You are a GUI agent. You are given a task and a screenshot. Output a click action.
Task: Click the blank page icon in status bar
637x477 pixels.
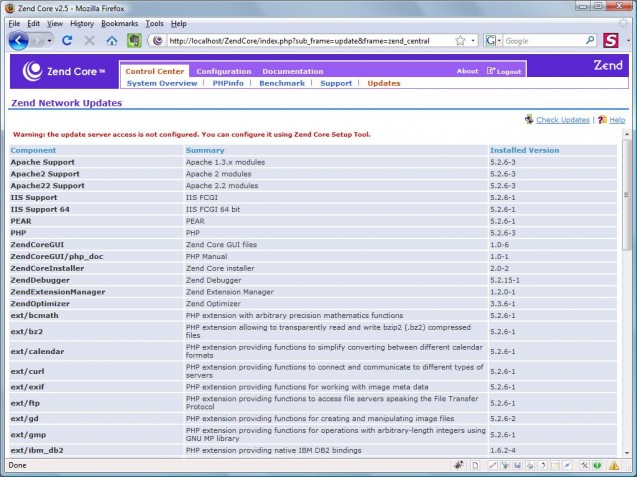475,465
